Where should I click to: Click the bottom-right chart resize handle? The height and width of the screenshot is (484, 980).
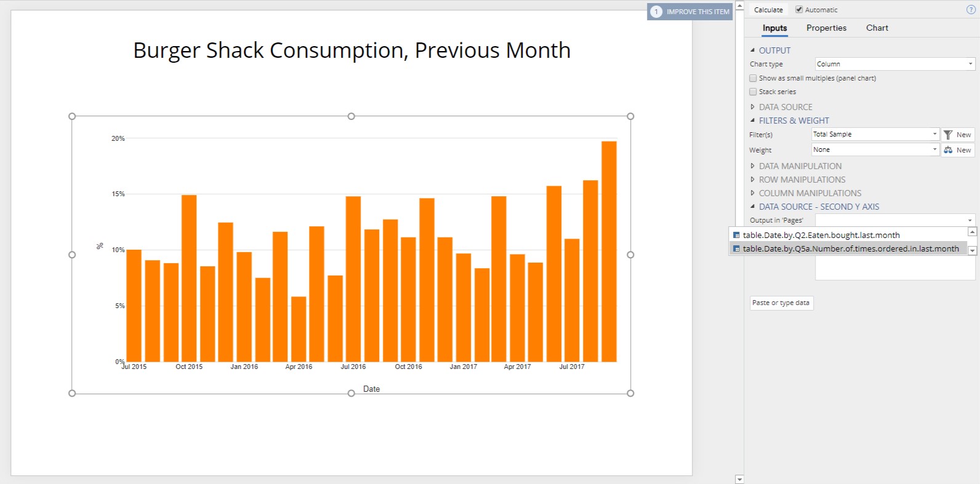(630, 393)
